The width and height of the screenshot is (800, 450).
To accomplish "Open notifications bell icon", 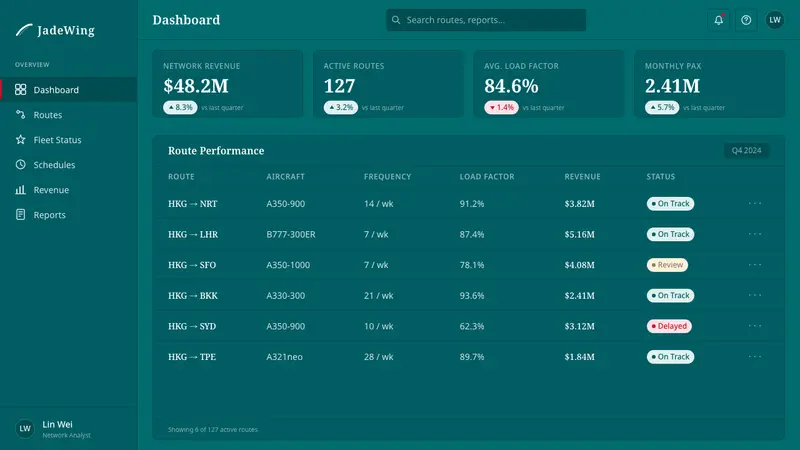I will click(718, 20).
